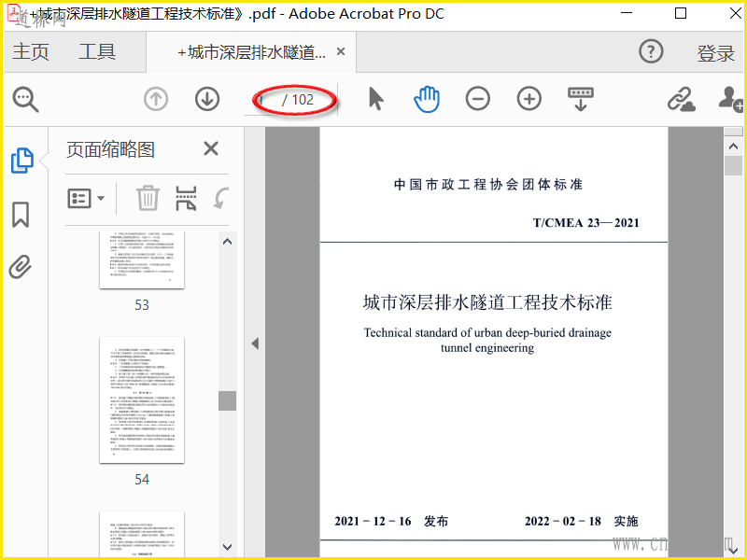Viewport: 747px width, 560px height.
Task: Click the 页面缩略图 panel title
Action: pyautogui.click(x=110, y=149)
